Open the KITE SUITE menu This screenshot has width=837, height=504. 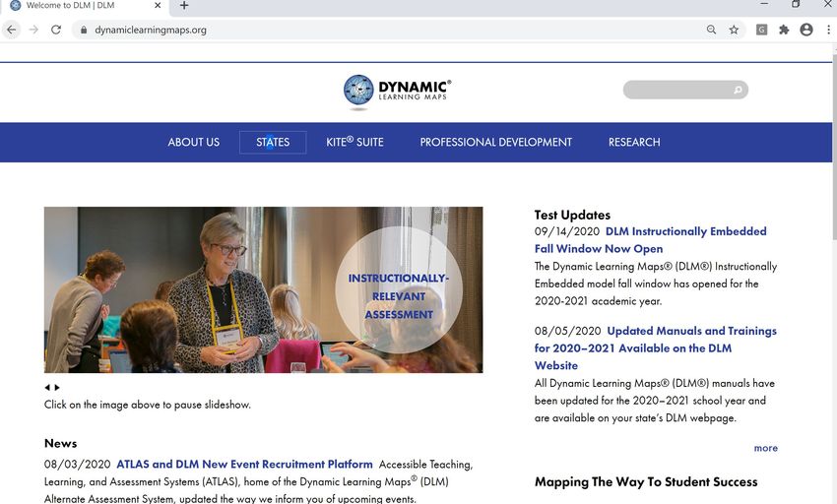[x=354, y=142]
